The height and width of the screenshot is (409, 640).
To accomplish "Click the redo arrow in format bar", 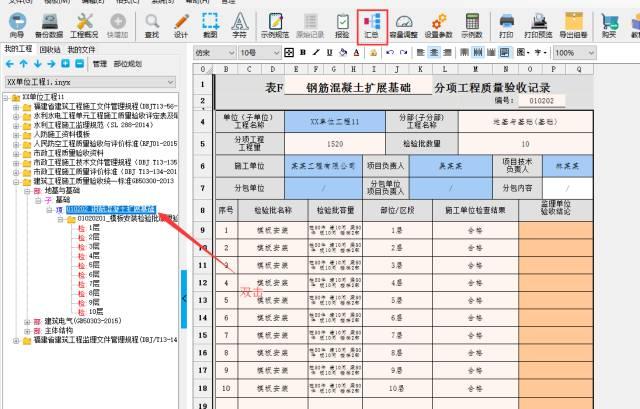I will (x=404, y=53).
